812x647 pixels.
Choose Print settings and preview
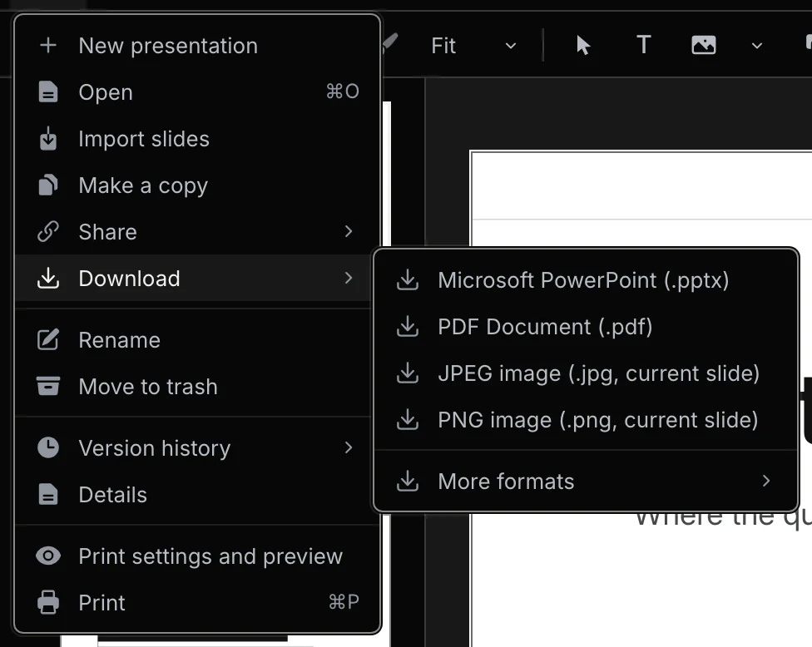197,556
